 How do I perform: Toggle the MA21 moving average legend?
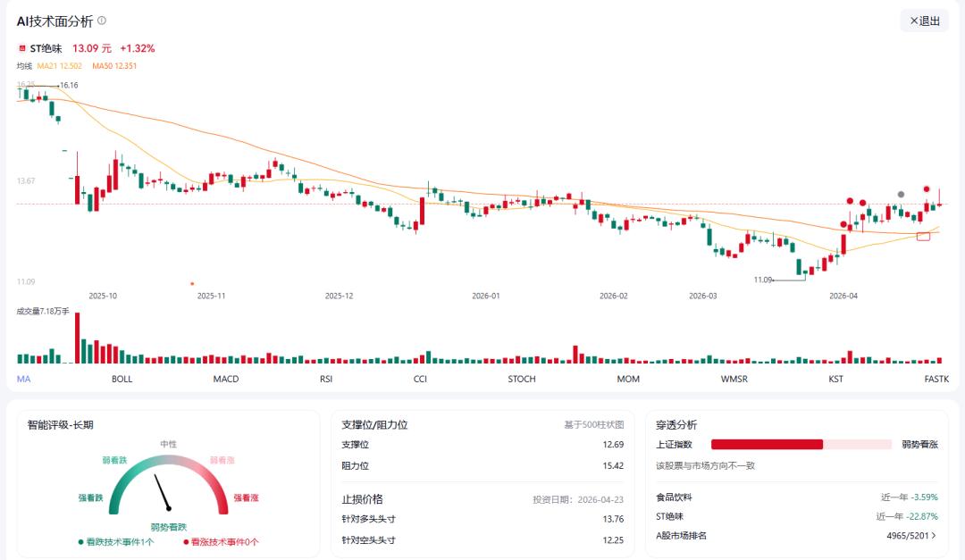[59, 66]
